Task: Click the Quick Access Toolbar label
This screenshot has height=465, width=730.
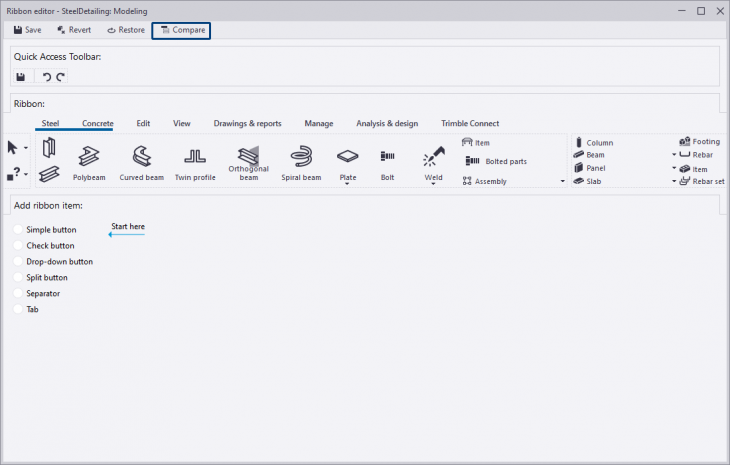Action: point(57,57)
